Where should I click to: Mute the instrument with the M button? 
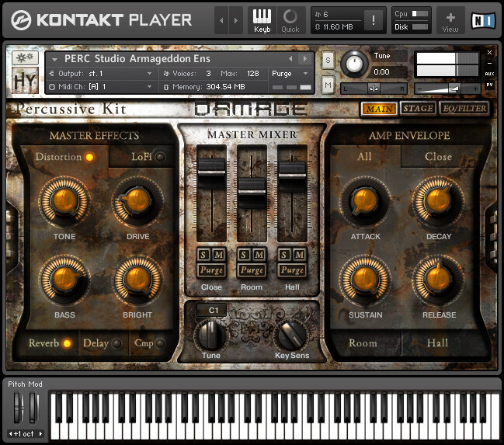coord(328,85)
